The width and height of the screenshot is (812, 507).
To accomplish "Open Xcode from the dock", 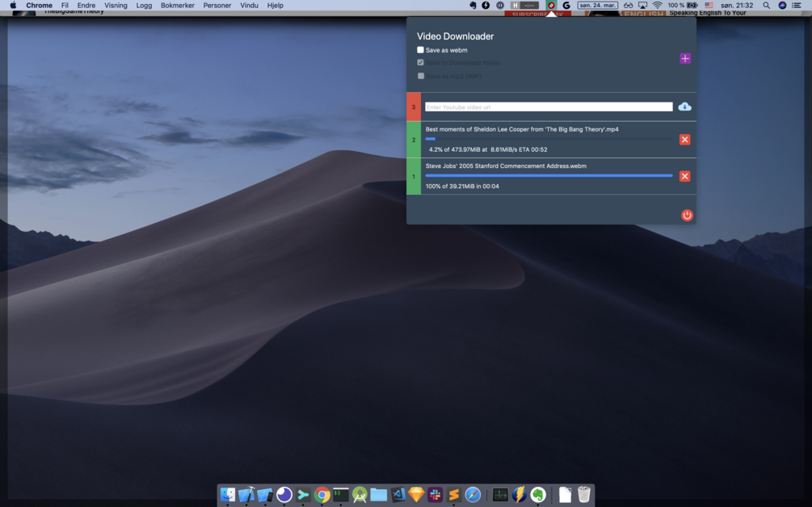I will tap(246, 495).
